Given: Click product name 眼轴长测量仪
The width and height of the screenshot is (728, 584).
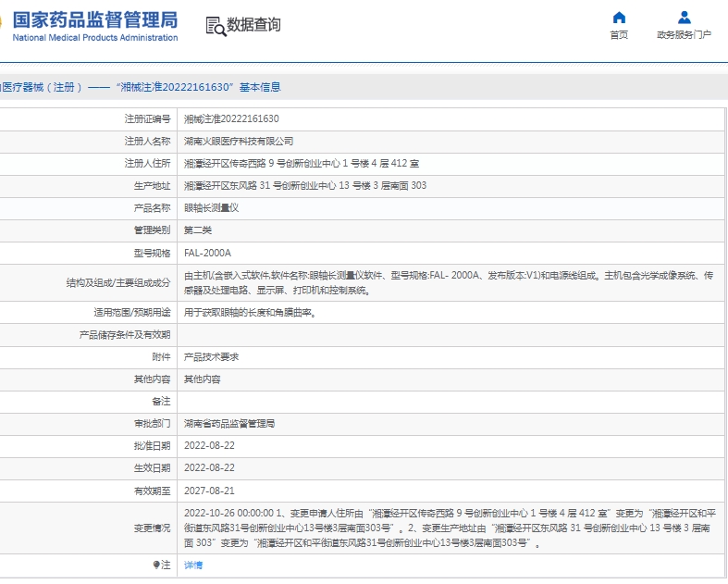Looking at the screenshot, I should (x=211, y=208).
